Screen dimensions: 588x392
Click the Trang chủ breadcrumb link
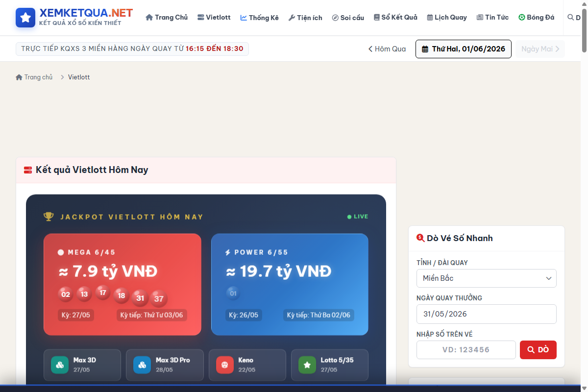pos(34,77)
